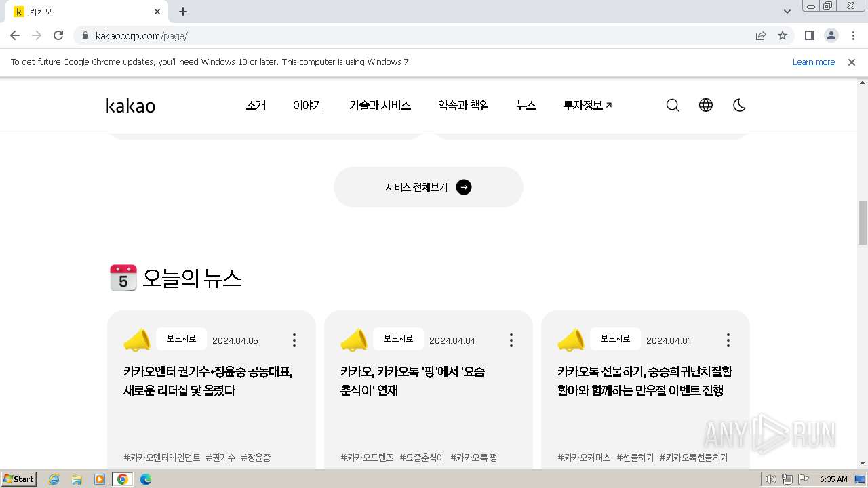This screenshot has width=868, height=488.
Task: Open the 카카오엔터 권기수 장윤중 공동대표 article
Action: tap(208, 381)
